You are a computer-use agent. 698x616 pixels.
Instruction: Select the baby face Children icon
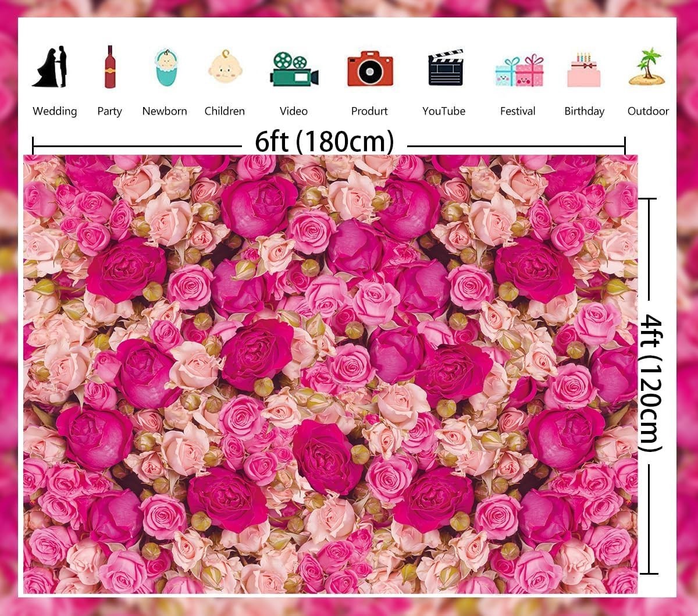point(225,66)
